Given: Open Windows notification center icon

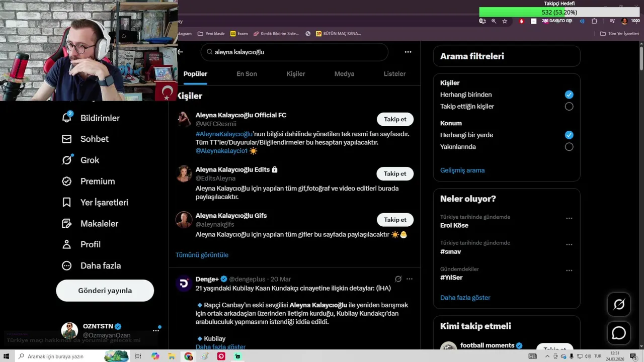Looking at the screenshot, I should 633,356.
